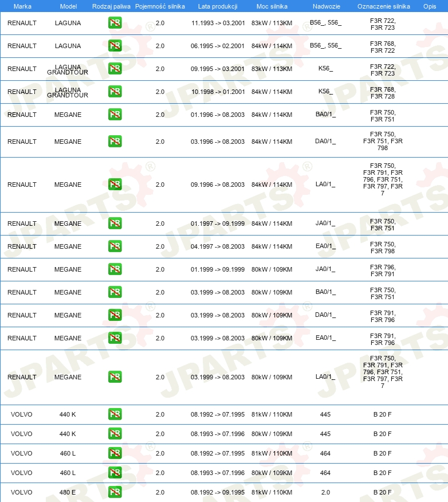This screenshot has height=502, width=448.
Task: Click the date cell 09.1996 -> 08.2003
Action: (x=218, y=185)
